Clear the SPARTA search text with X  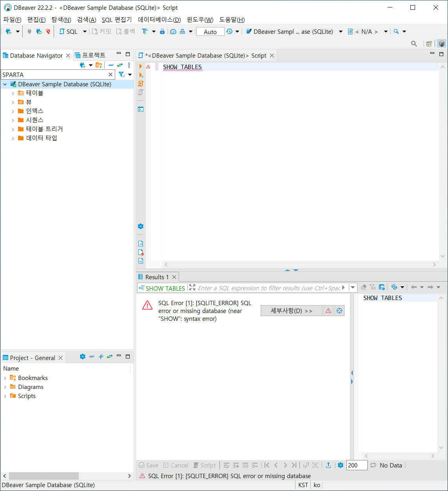click(111, 75)
